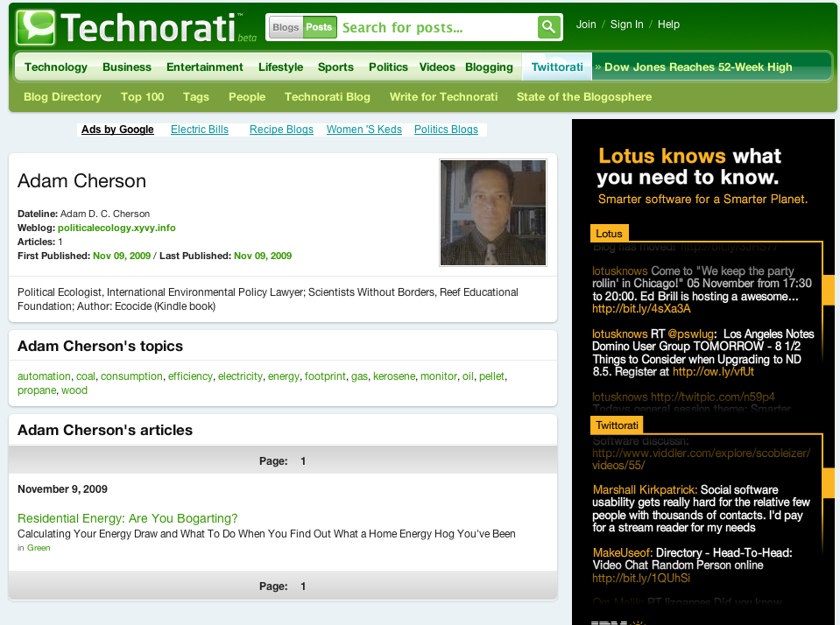Open the 'pellet' topic tag

[491, 376]
